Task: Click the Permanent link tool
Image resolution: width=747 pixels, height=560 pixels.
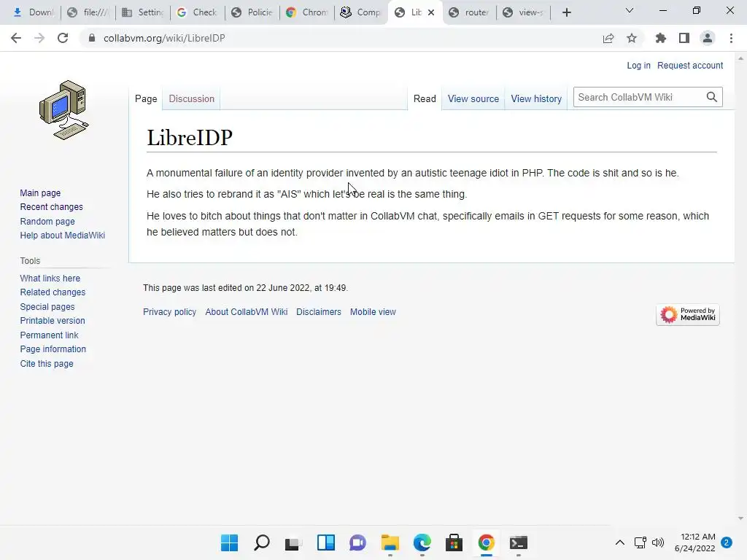Action: pos(49,335)
